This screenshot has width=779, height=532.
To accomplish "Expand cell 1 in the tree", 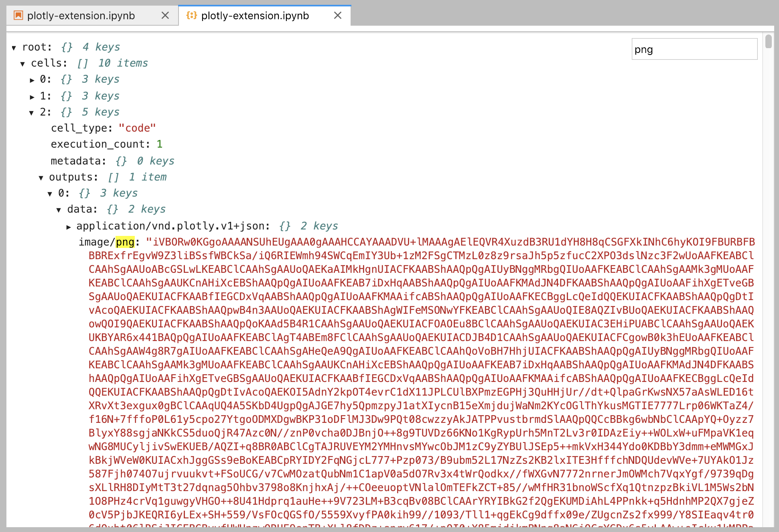I will 32,97.
